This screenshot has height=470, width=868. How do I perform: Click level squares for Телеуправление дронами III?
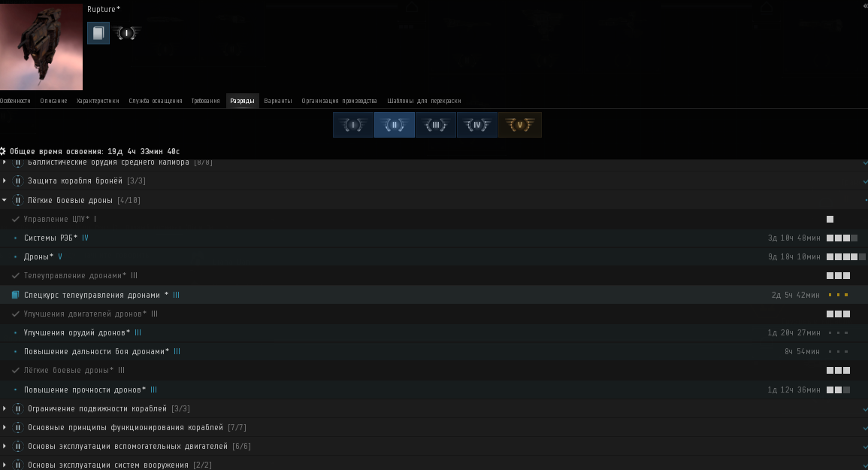click(x=838, y=275)
